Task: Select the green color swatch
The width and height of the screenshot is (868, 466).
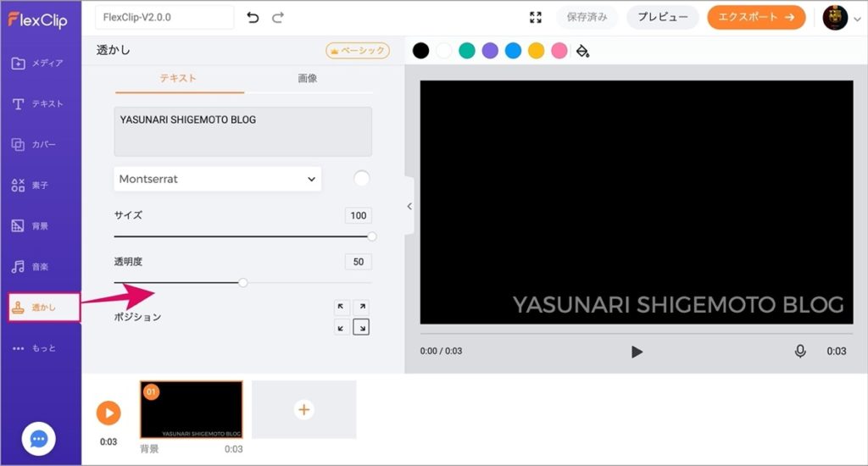Action: pyautogui.click(x=467, y=51)
